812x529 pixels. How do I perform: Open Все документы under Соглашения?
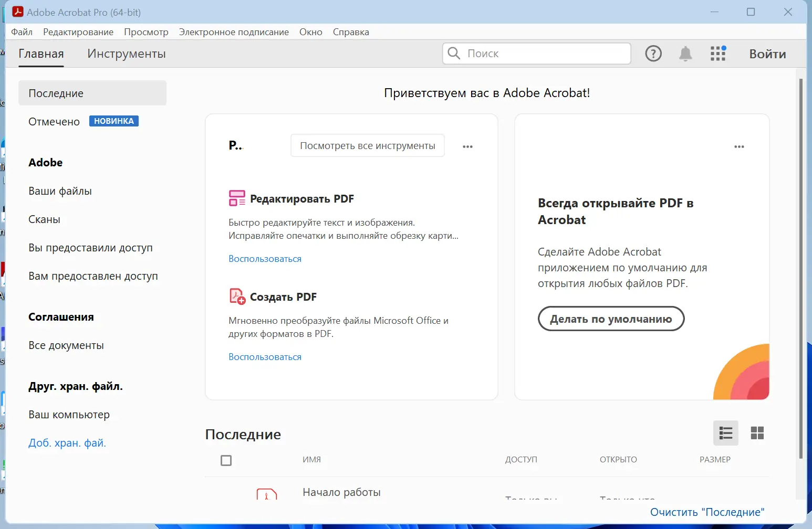[66, 345]
